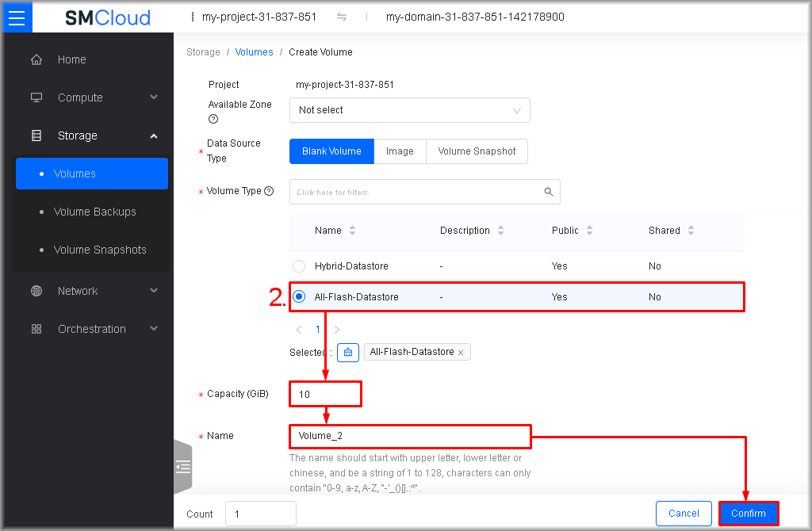Choose Blank Volume data source type
This screenshot has height=531, width=812.
(331, 151)
